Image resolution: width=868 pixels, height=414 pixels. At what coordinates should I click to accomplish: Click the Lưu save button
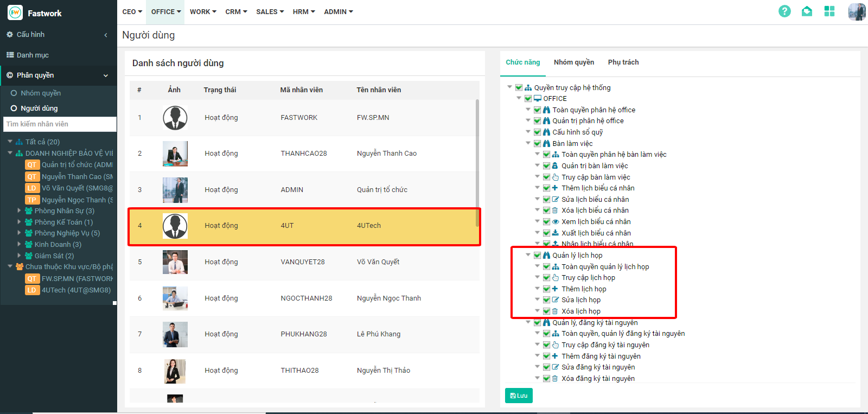pos(519,396)
